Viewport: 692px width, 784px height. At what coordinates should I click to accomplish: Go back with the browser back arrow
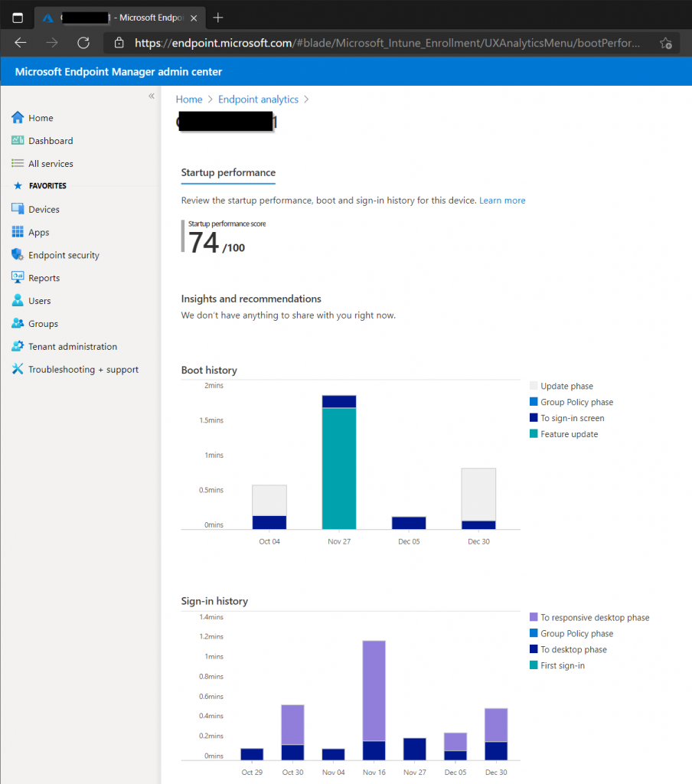point(21,43)
